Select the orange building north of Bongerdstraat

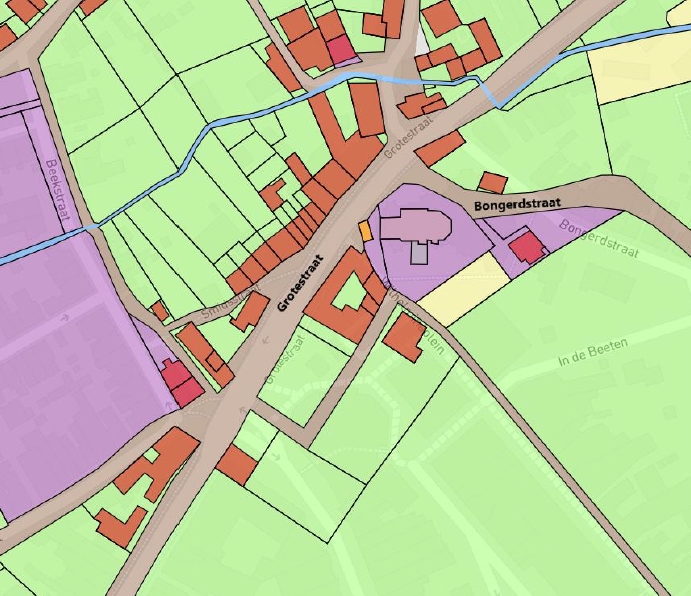(491, 182)
